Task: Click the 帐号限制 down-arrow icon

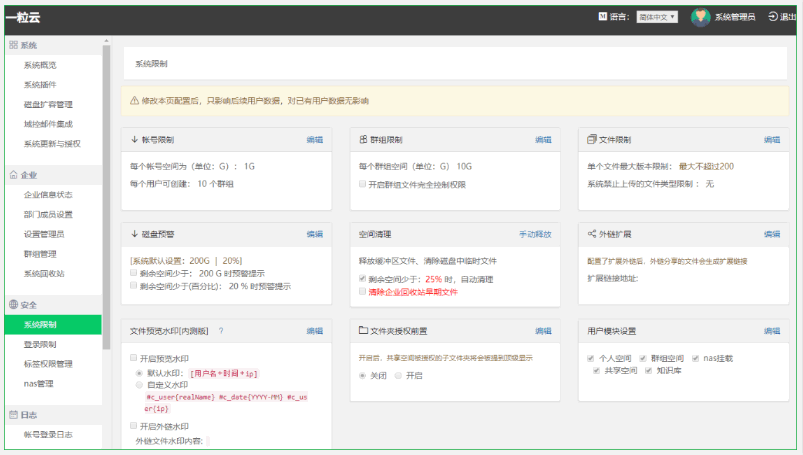Action: coord(134,139)
